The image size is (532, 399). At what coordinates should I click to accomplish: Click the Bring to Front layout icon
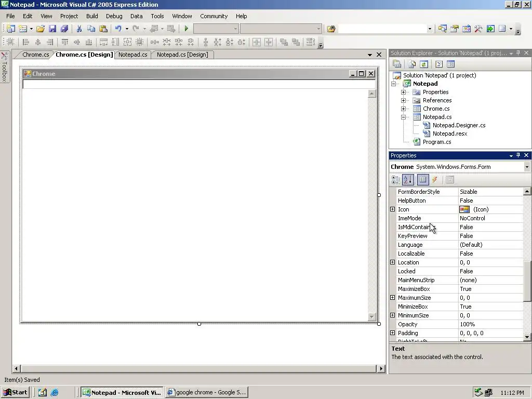284,42
